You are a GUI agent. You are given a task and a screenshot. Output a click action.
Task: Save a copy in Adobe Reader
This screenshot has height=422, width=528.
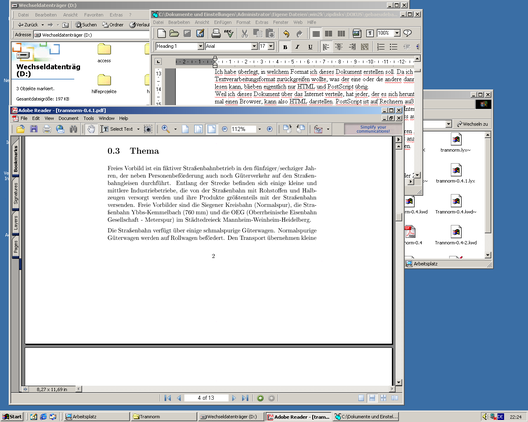tap(34, 129)
